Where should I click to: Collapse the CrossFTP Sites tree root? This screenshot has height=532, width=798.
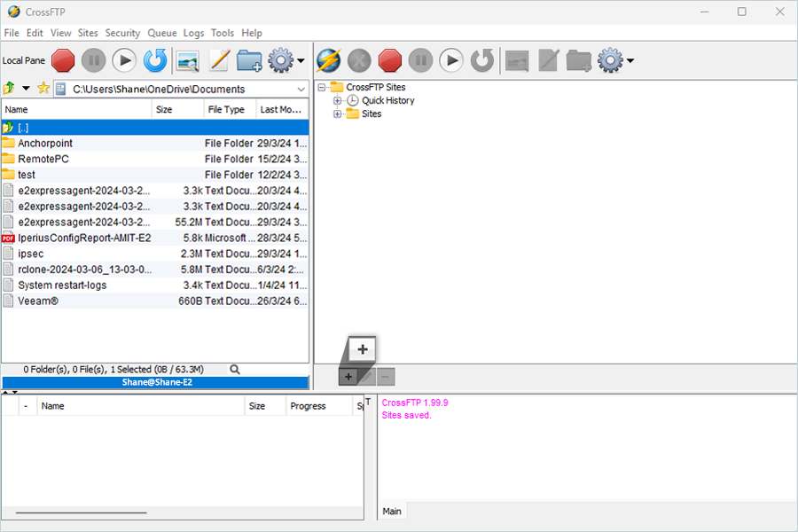pos(322,87)
